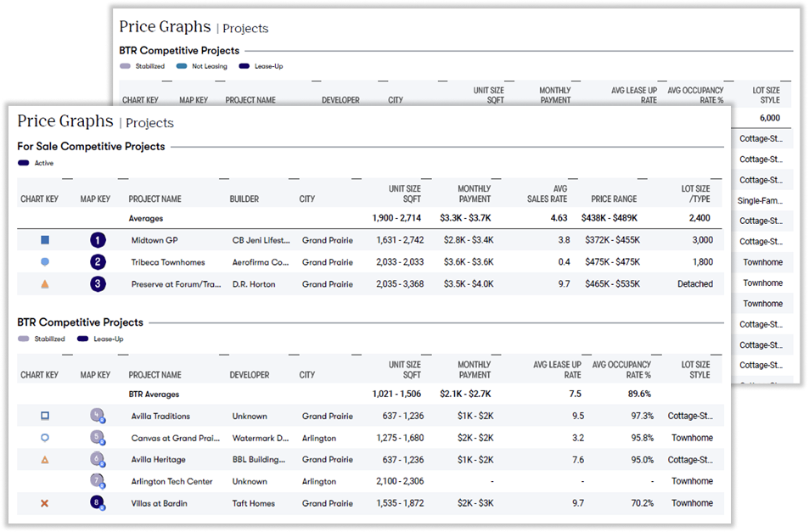Click the Projects label in the back panel
Screen dimensions: 809x532
tap(245, 29)
